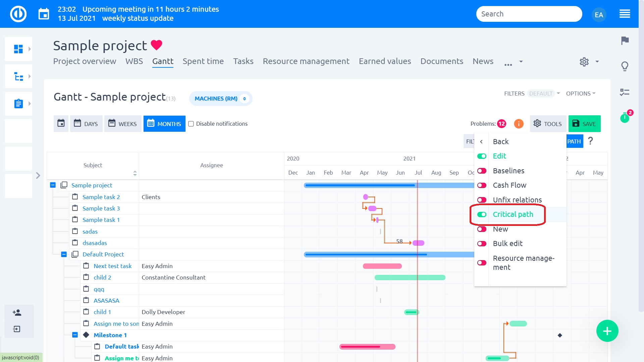Open the Sample task 2 link

[x=101, y=197]
